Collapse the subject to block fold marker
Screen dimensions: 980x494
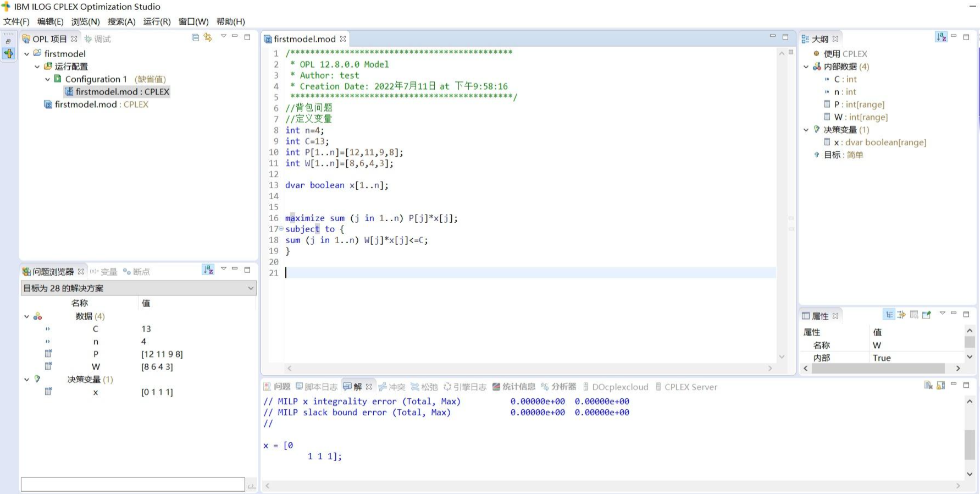[x=281, y=229]
